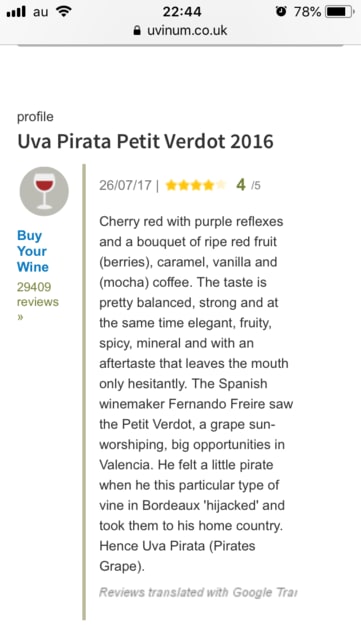Tap the review date 26/07/17
This screenshot has width=361, height=640.
[125, 185]
